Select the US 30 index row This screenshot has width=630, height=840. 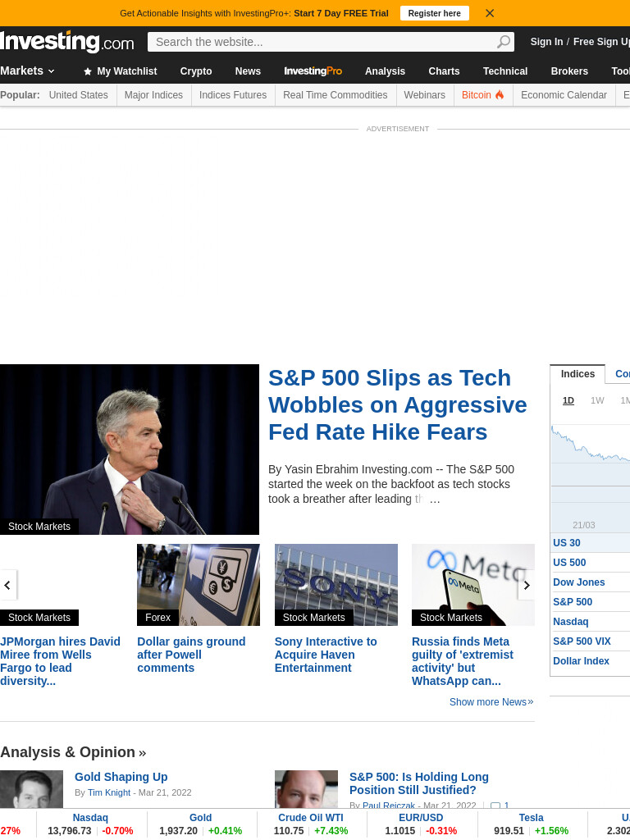click(591, 543)
